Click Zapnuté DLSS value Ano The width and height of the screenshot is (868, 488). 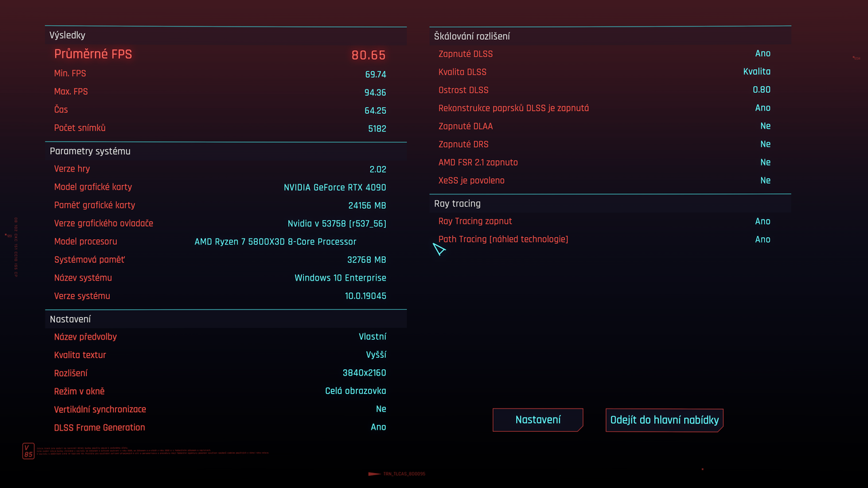[x=763, y=54]
